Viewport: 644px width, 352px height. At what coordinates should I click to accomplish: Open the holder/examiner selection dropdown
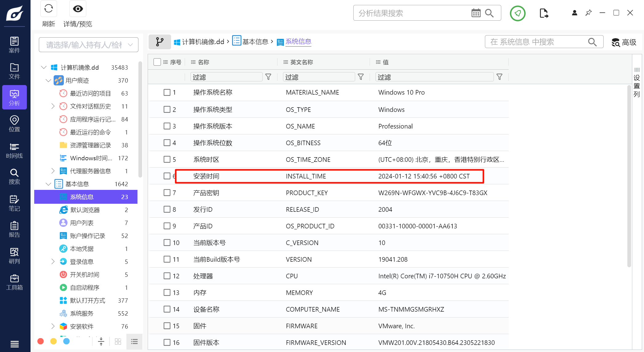tap(88, 45)
